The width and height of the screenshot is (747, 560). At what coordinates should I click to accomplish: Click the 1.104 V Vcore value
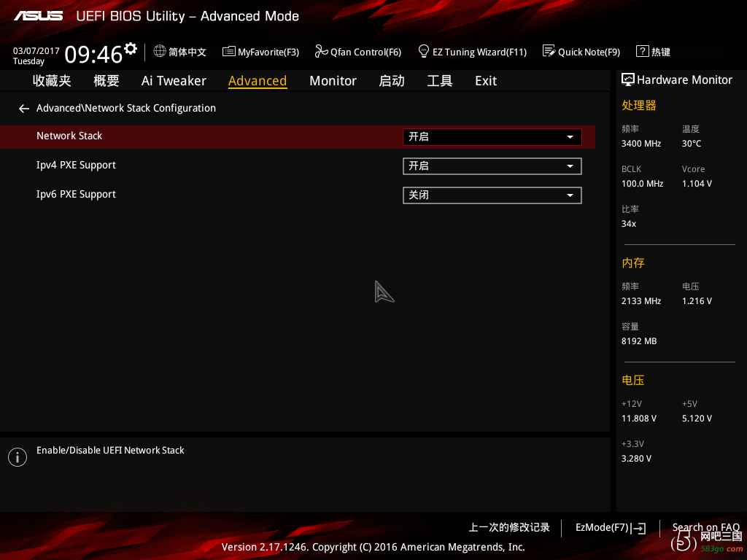(x=697, y=183)
